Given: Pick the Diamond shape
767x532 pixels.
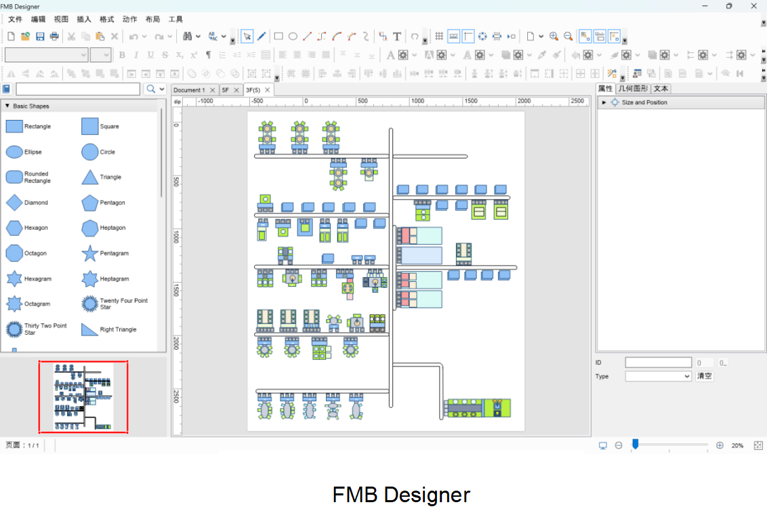Looking at the screenshot, I should [x=14, y=202].
